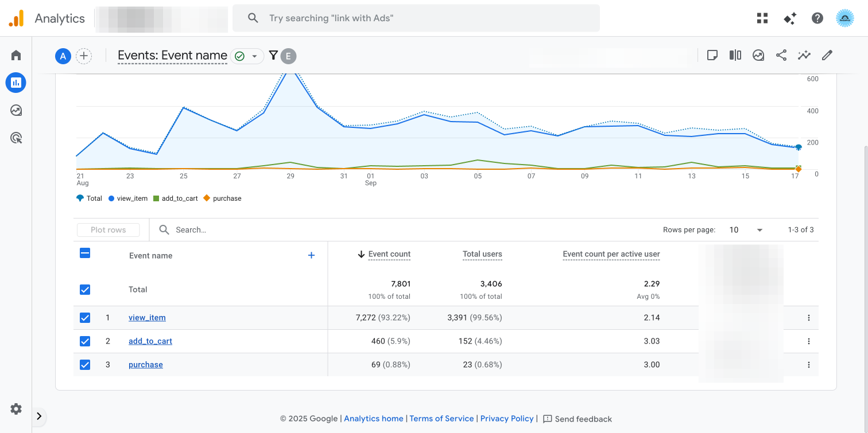This screenshot has height=433, width=868.
Task: Open the Insights sparkline icon
Action: tap(804, 55)
